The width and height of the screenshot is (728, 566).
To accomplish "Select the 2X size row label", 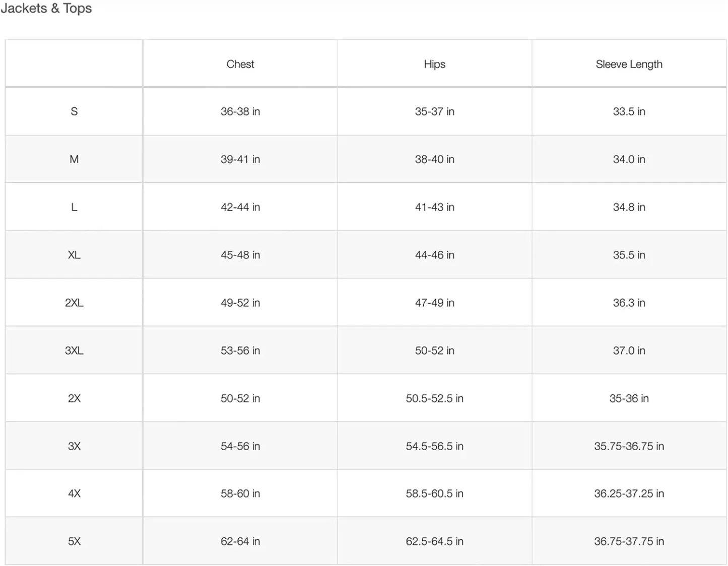I will pyautogui.click(x=74, y=398).
